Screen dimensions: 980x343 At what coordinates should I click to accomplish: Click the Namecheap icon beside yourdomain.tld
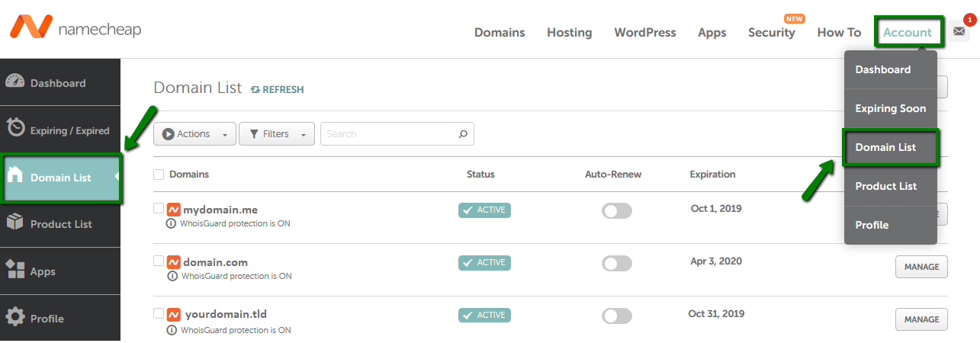[x=173, y=314]
